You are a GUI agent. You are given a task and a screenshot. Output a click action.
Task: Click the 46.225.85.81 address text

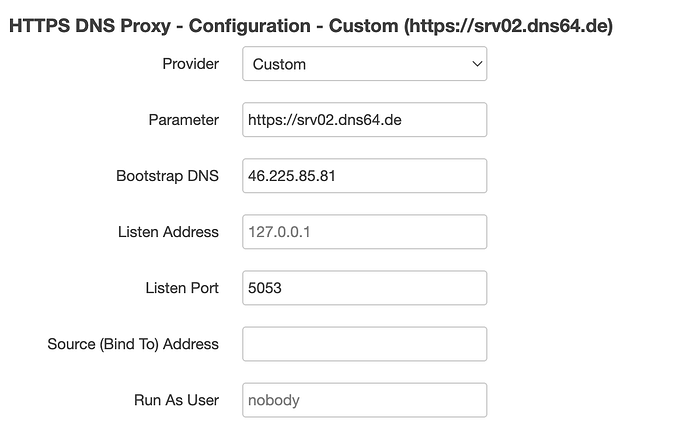tap(292, 176)
